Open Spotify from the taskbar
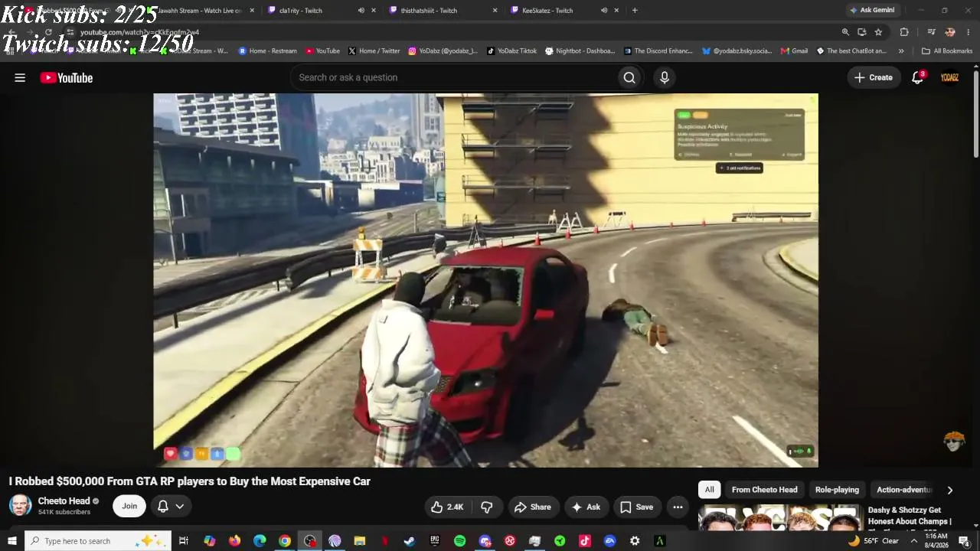The height and width of the screenshot is (551, 980). point(459,541)
